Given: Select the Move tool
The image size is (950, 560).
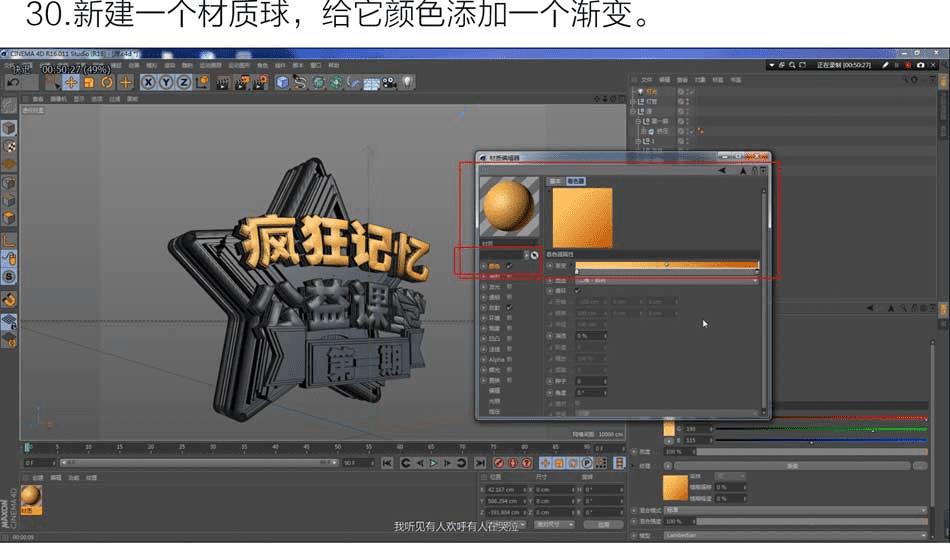Looking at the screenshot, I should coord(71,82).
